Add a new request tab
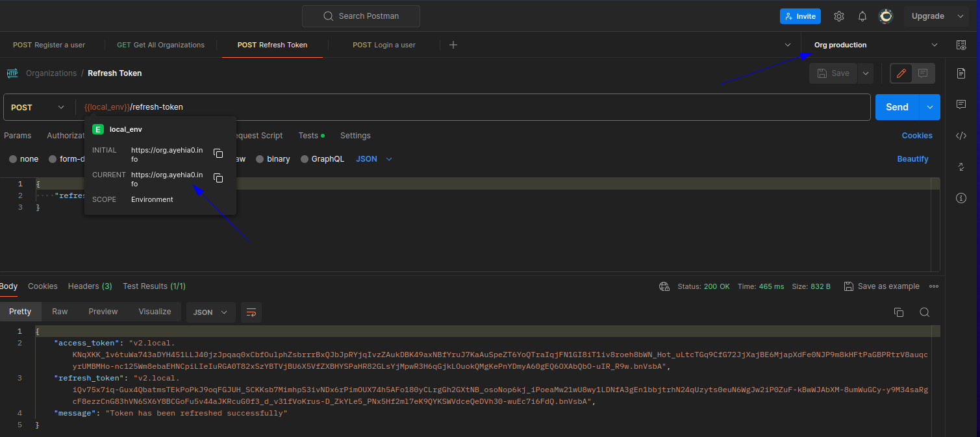This screenshot has height=437, width=980. click(453, 45)
